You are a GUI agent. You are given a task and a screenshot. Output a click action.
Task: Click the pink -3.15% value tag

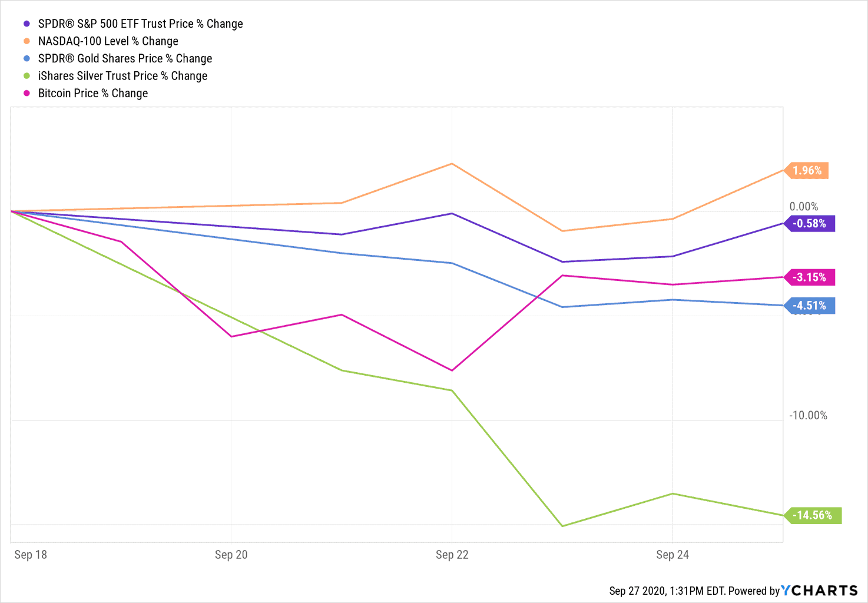point(810,277)
